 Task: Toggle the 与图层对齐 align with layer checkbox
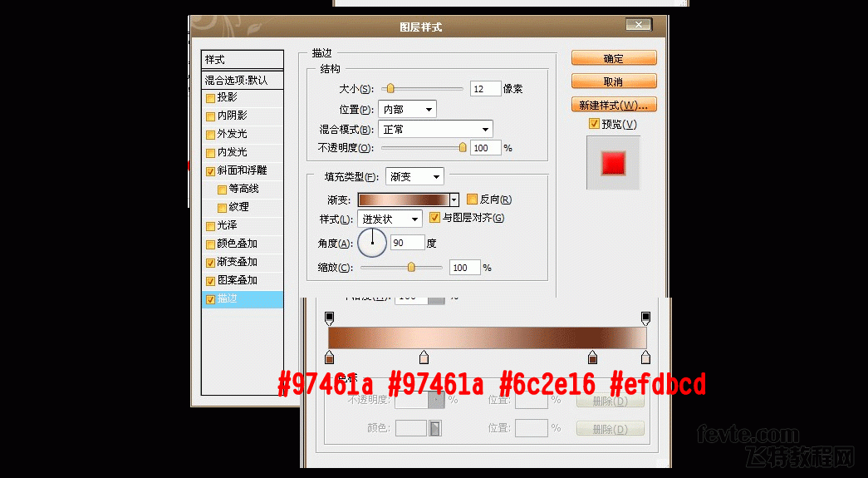(x=435, y=218)
